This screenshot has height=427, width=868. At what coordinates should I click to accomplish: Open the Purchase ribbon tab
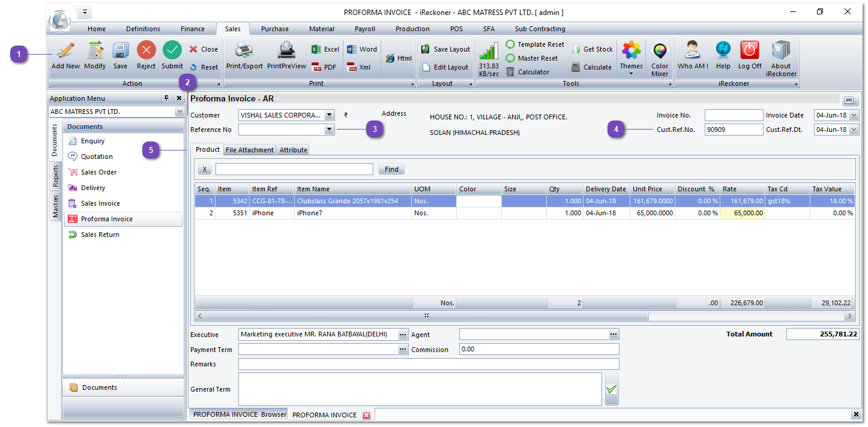click(x=274, y=28)
